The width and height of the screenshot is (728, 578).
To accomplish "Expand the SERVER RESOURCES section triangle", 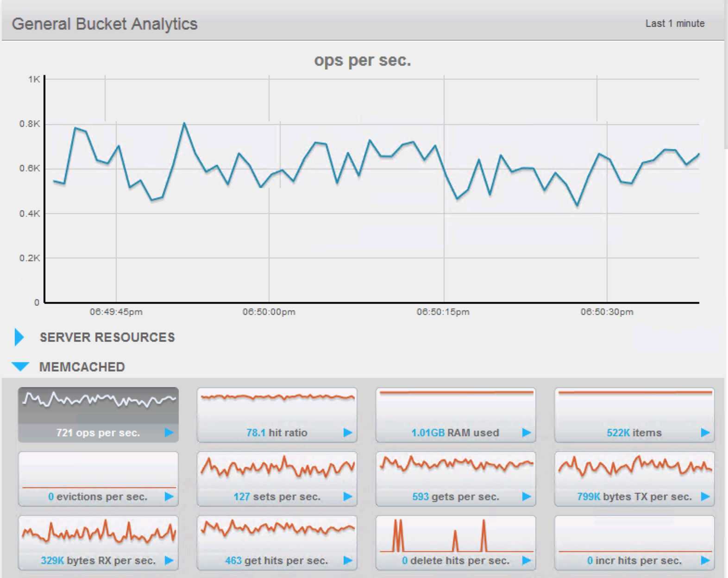I will coord(19,337).
